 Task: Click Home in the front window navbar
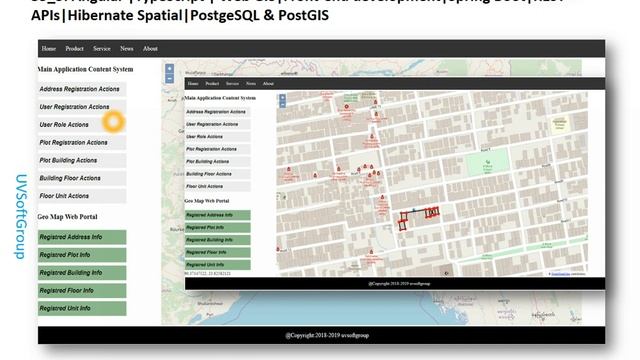click(193, 84)
